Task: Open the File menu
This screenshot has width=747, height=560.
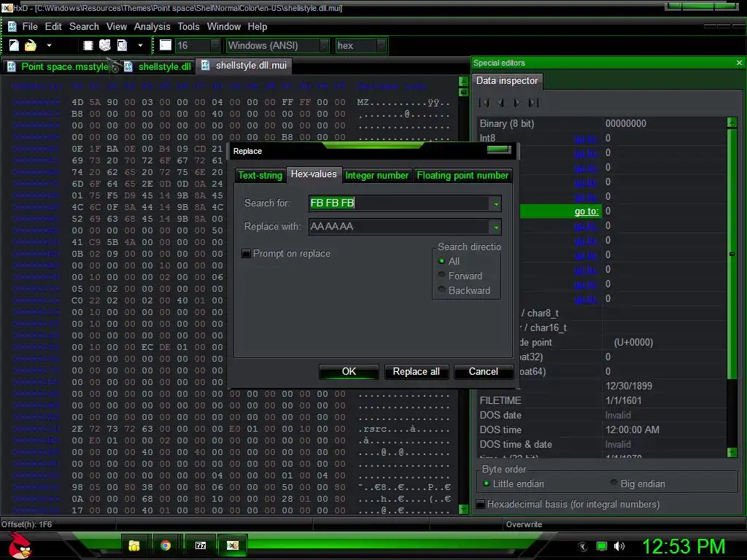Action: [x=30, y=27]
